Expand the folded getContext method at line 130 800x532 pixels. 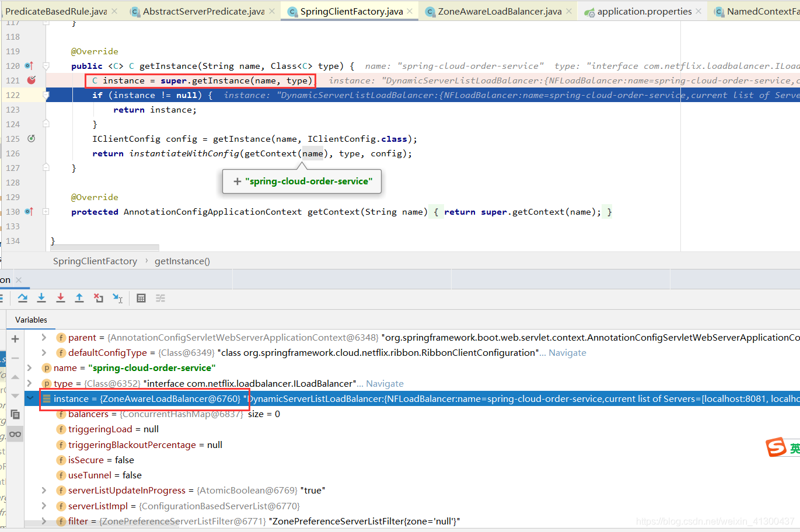pos(46,212)
